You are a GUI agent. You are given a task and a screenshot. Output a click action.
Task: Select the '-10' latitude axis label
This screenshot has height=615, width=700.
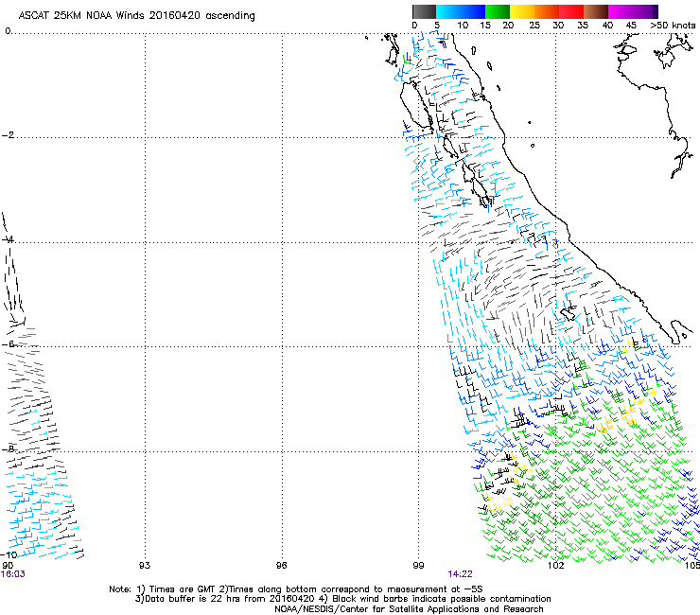pos(9,554)
